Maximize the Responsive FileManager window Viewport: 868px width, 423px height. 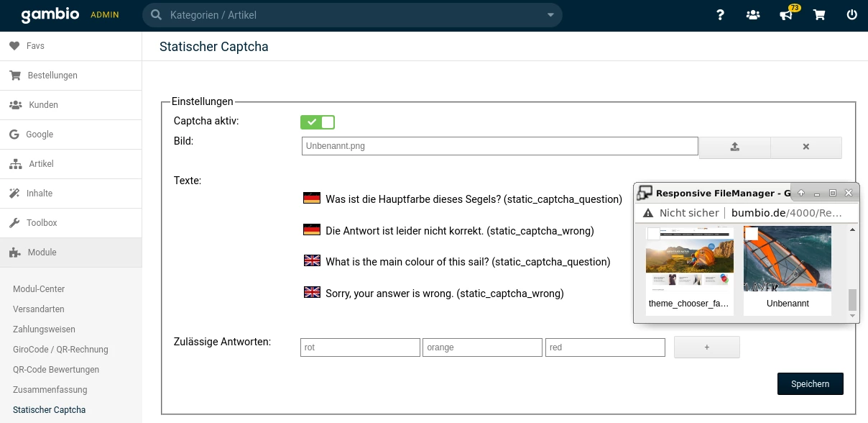[x=833, y=193]
